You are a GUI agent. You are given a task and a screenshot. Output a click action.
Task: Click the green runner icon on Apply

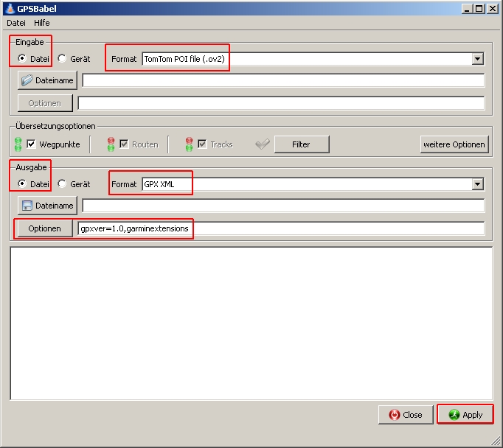[x=454, y=415]
